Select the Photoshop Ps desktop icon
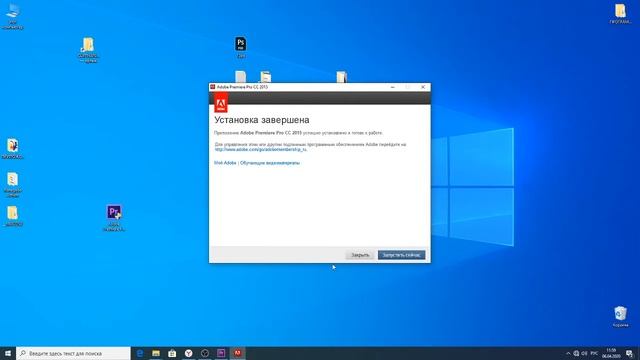The height and width of the screenshot is (360, 640). coord(241,47)
